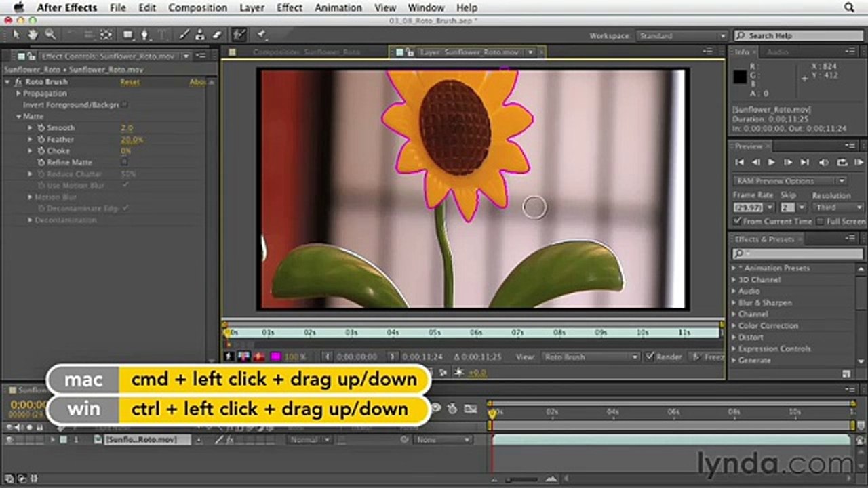
Task: Open layer parent None dropdown
Action: click(x=443, y=439)
